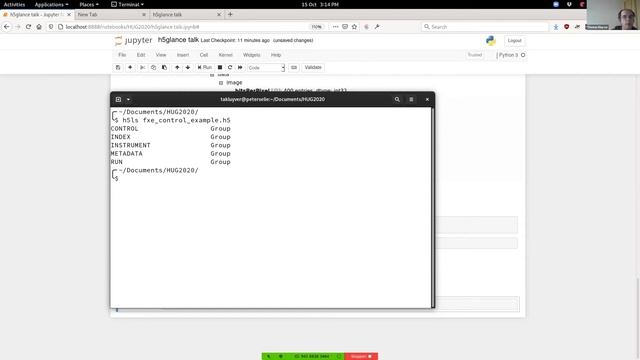
Task: Click the clock showing 15 Oct
Action: [x=320, y=4]
